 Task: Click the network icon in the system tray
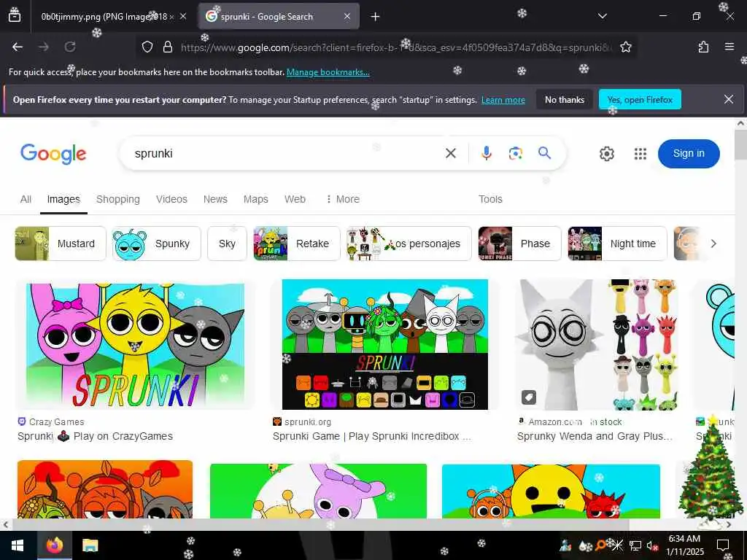635,545
